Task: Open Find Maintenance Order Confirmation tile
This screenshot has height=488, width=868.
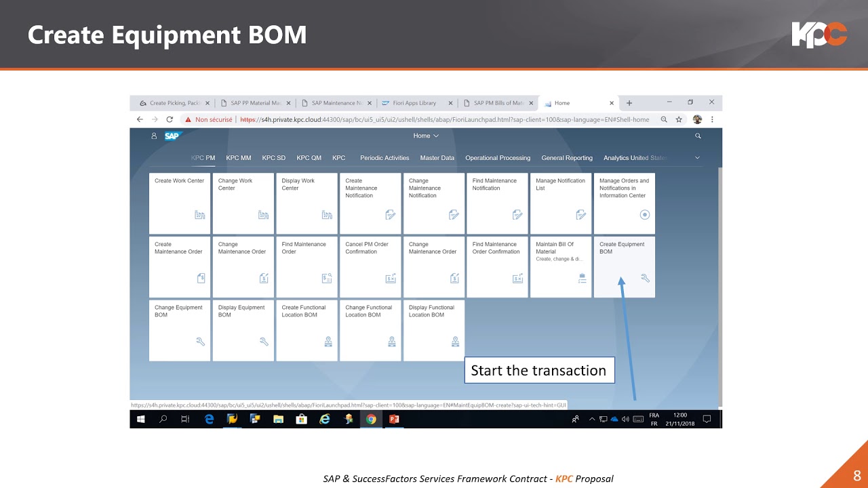Action: [x=497, y=267]
